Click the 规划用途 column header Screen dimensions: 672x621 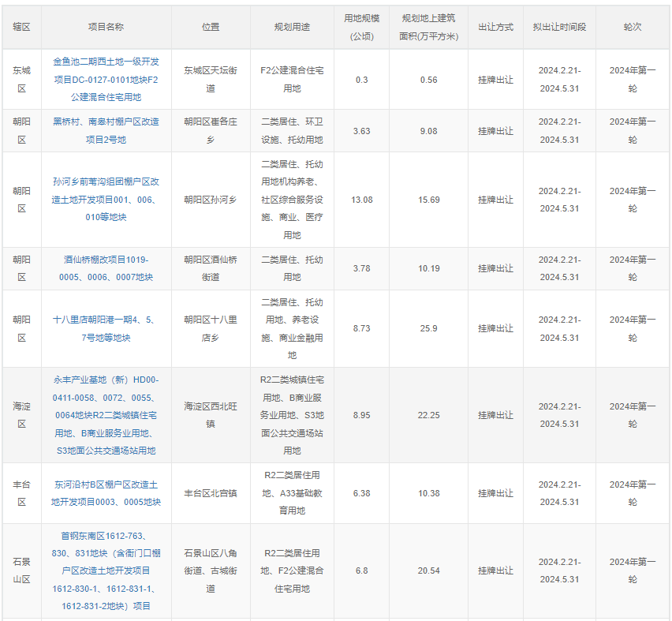pyautogui.click(x=293, y=26)
